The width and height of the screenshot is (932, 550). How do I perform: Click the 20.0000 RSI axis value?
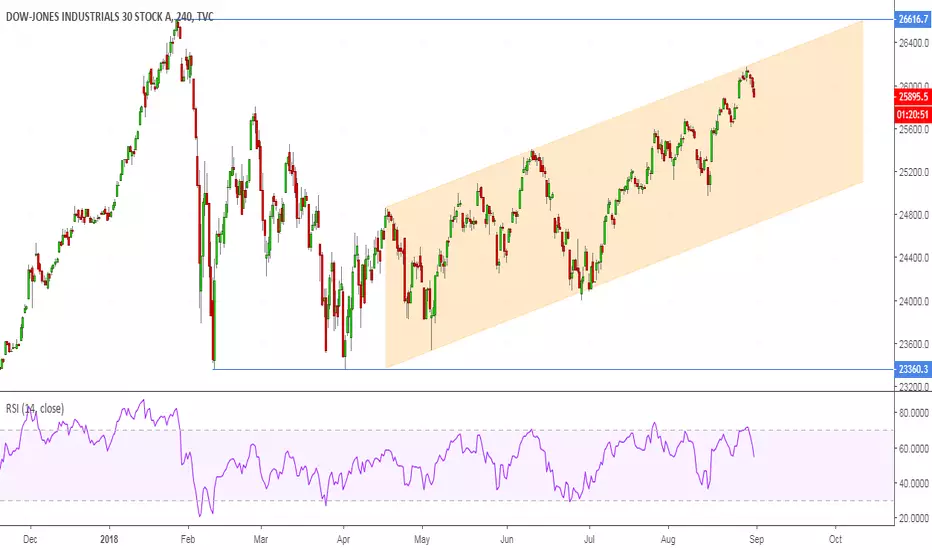(x=914, y=518)
